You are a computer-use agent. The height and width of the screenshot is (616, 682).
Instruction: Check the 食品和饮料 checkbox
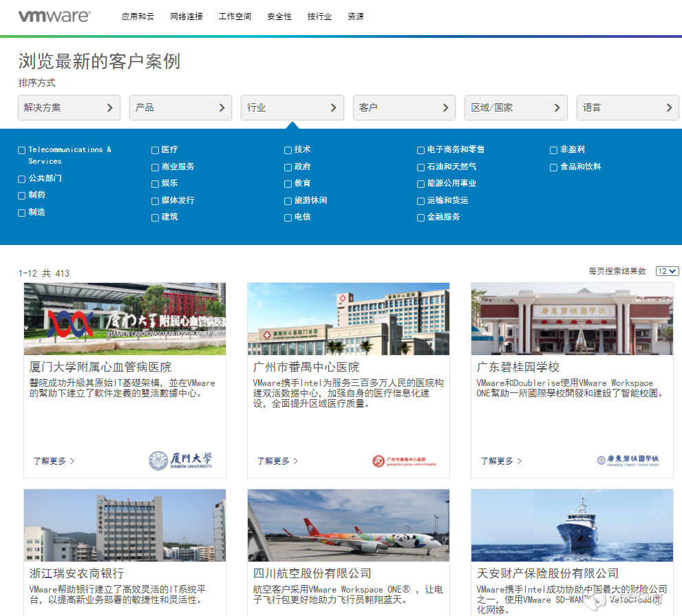pos(553,167)
